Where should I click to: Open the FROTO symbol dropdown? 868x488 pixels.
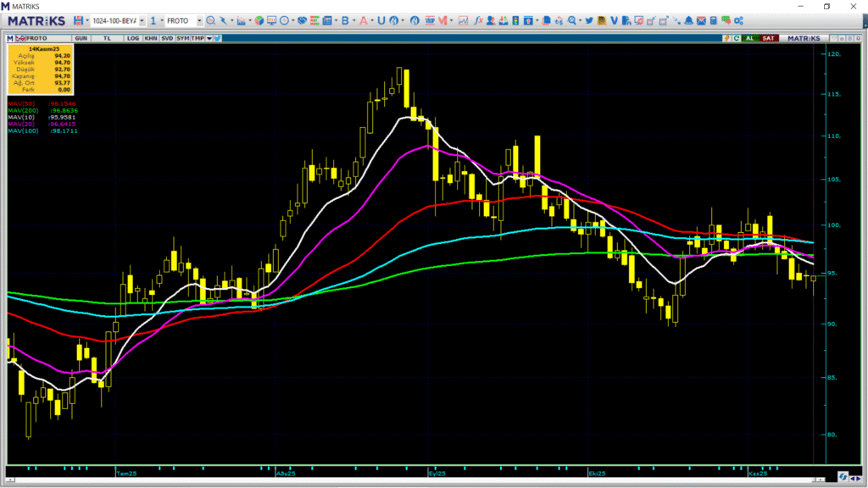tap(199, 20)
